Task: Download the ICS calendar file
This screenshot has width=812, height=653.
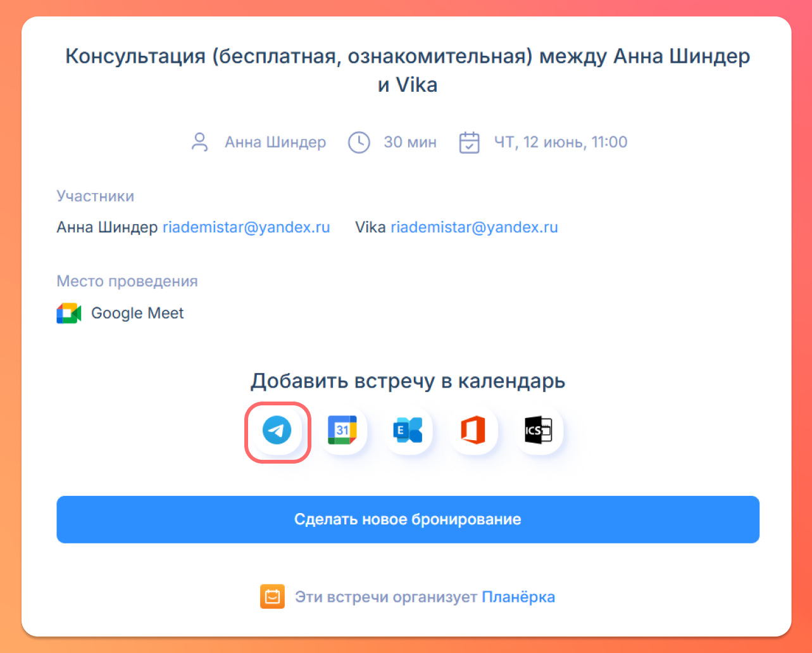Action: [539, 431]
